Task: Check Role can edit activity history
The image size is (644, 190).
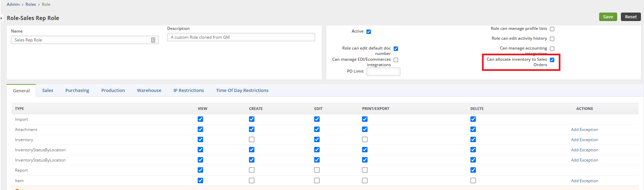Action: point(552,39)
